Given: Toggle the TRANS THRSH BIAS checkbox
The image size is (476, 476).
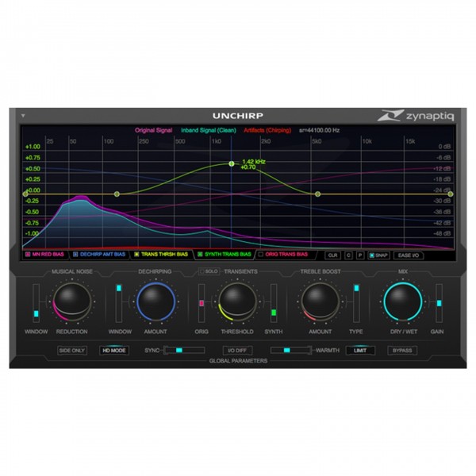Looking at the screenshot, I should coord(136,255).
